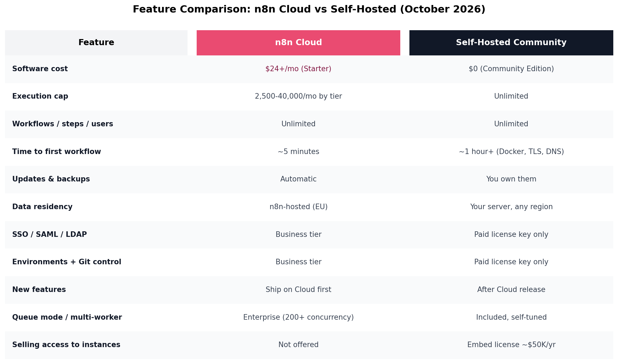The width and height of the screenshot is (618, 364).
Task: Click the '~1 hour+ (Docker, TLS, DNS)' cell
Action: pos(511,152)
